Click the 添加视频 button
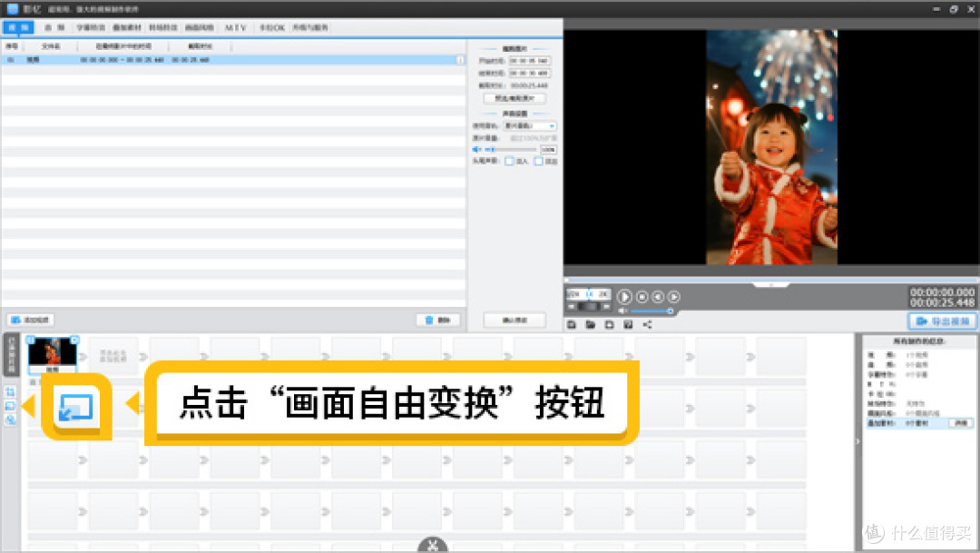This screenshot has width=980, height=553. coord(31,320)
